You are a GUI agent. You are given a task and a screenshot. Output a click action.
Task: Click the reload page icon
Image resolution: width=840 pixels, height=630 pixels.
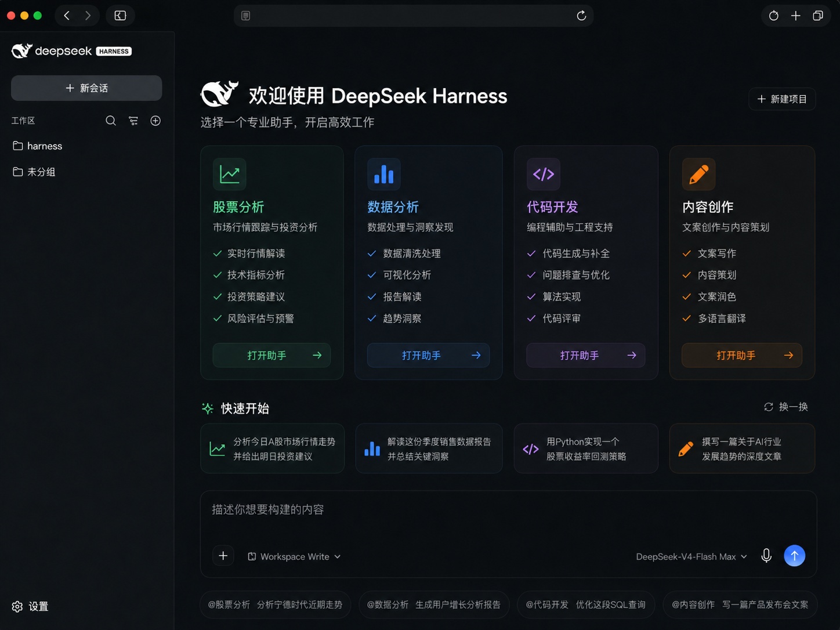tap(581, 16)
